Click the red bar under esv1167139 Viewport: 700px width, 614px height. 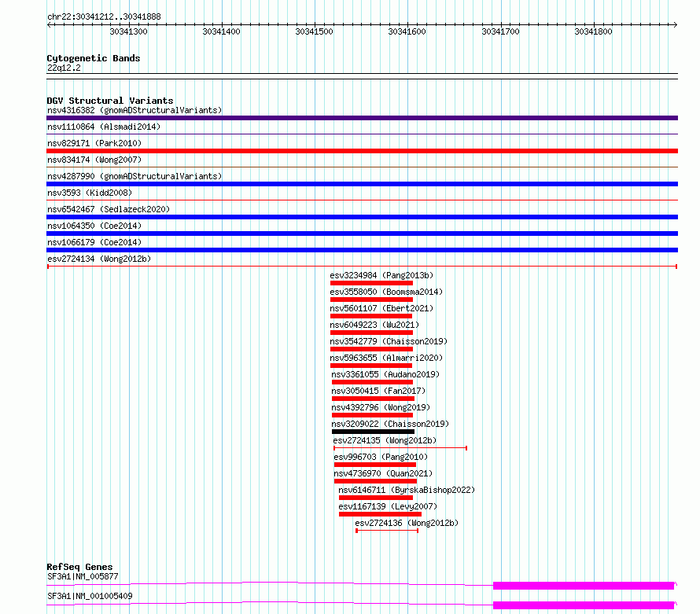click(381, 514)
